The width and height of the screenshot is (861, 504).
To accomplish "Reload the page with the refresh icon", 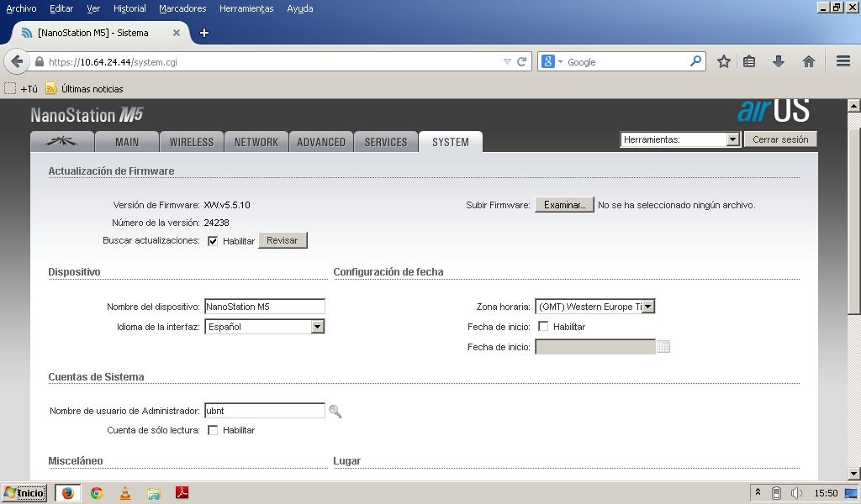I will click(522, 61).
